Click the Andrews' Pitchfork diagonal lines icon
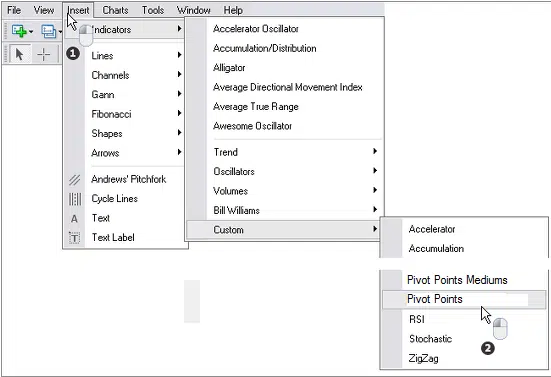 click(74, 180)
